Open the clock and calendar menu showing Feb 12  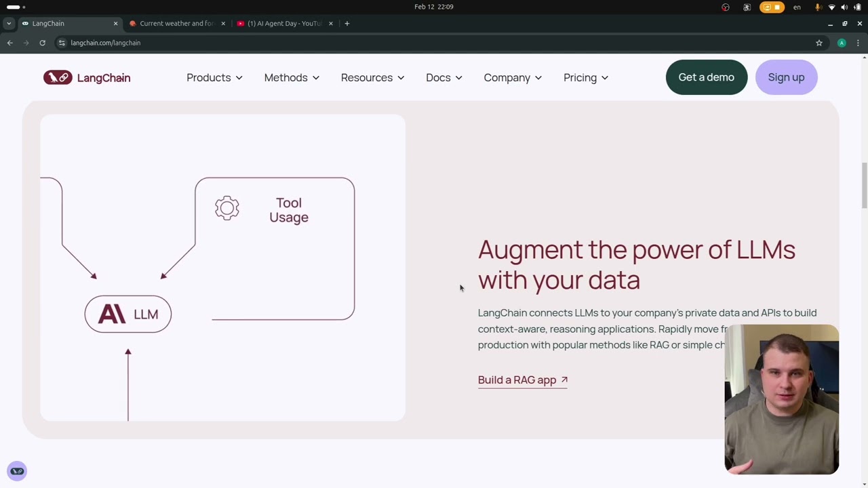coord(434,7)
